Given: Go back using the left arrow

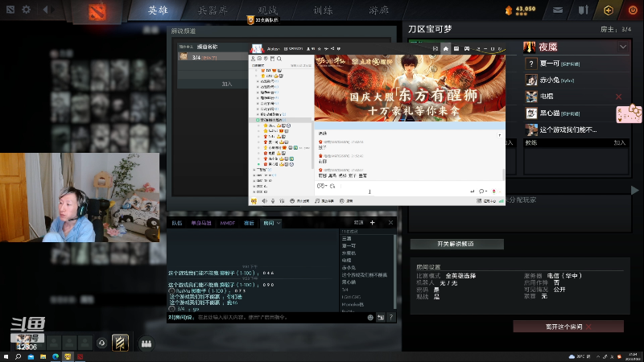Looking at the screenshot, I should 45,9.
